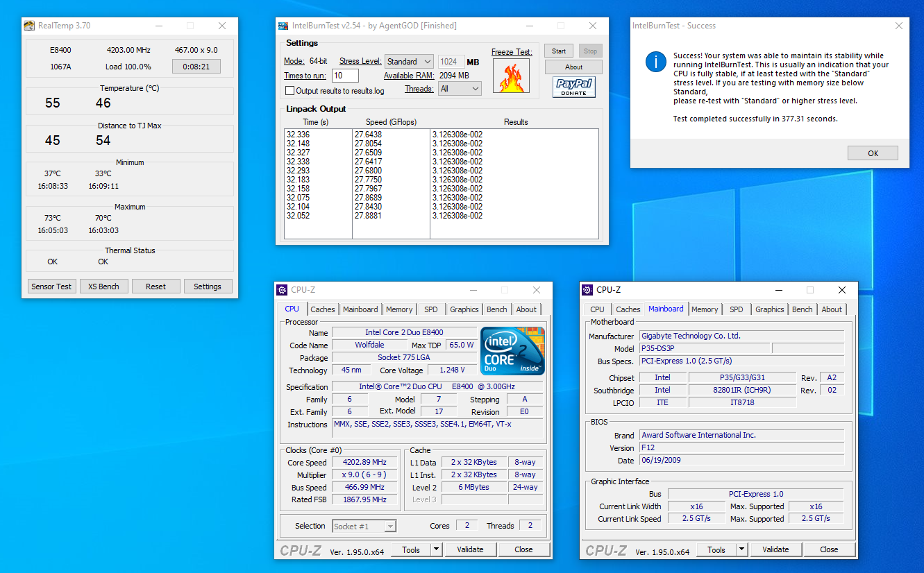Viewport: 924px width, 573px height.
Task: Open the Stress Level dropdown
Action: click(410, 62)
